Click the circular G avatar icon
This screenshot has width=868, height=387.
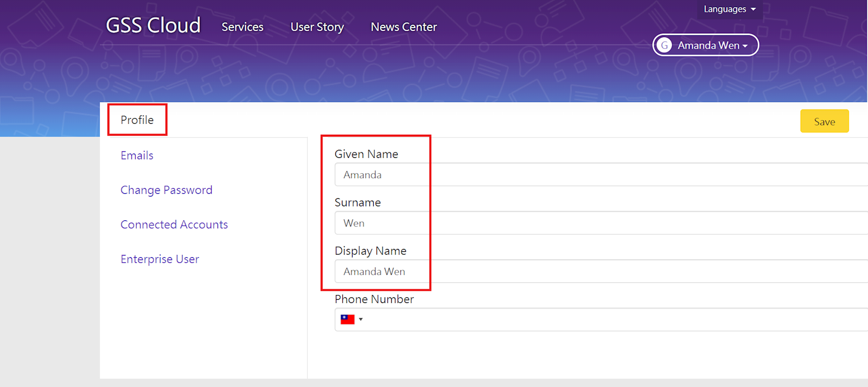click(664, 46)
